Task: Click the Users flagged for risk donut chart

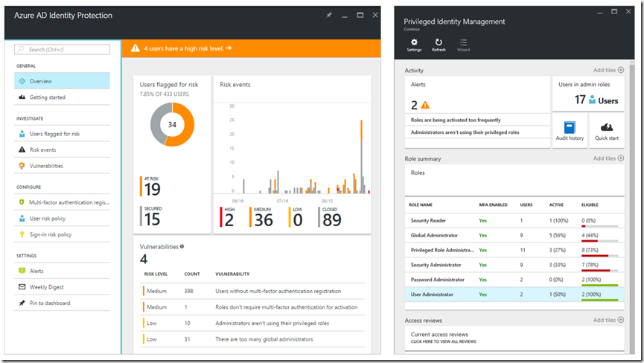Action: (x=172, y=124)
